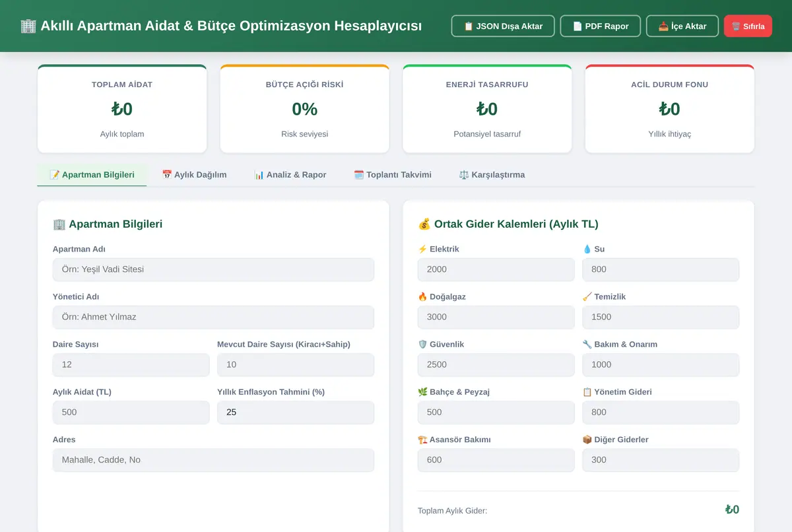Click the crane icon by Asansör Bakımı

point(422,439)
